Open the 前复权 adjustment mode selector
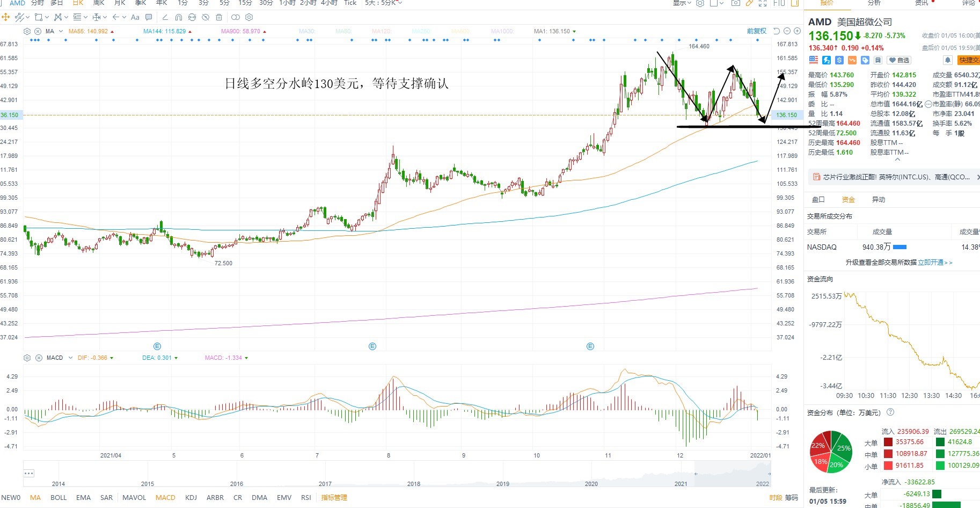The image size is (980, 508). [x=757, y=31]
